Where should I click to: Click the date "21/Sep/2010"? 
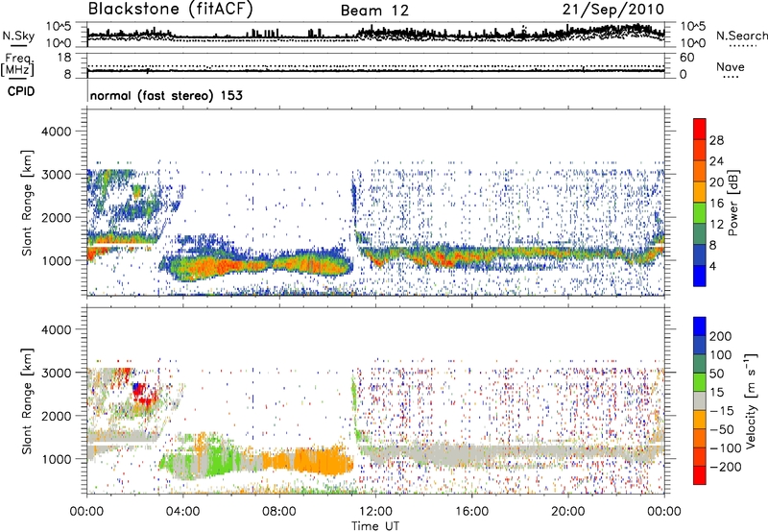click(613, 10)
